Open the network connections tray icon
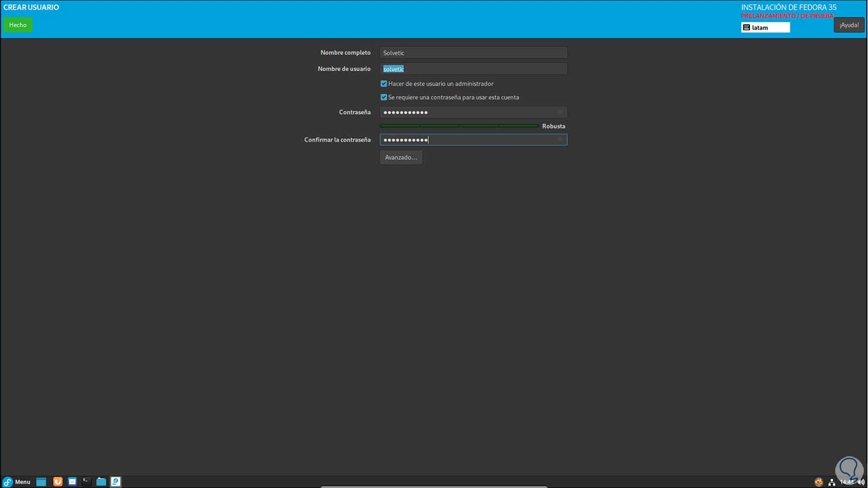 tap(832, 482)
